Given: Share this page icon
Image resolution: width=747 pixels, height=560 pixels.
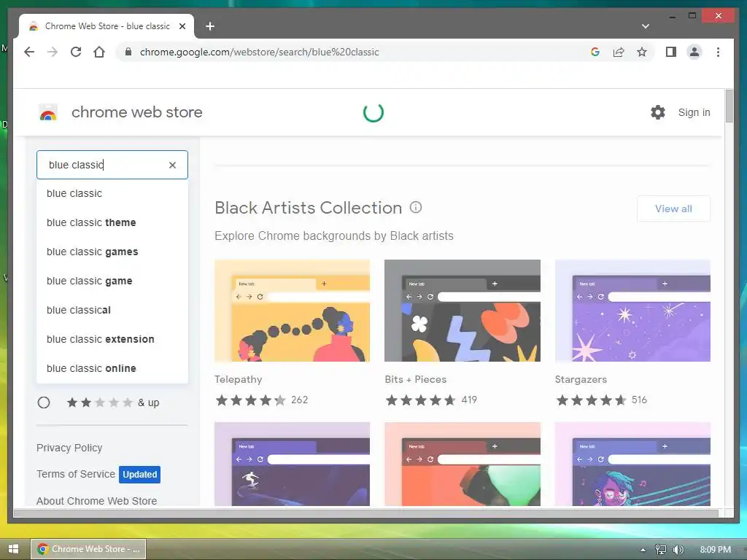Looking at the screenshot, I should pos(619,52).
